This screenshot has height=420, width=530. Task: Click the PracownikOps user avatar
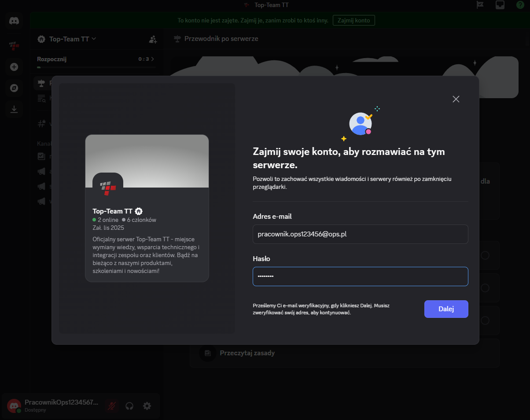coord(14,406)
